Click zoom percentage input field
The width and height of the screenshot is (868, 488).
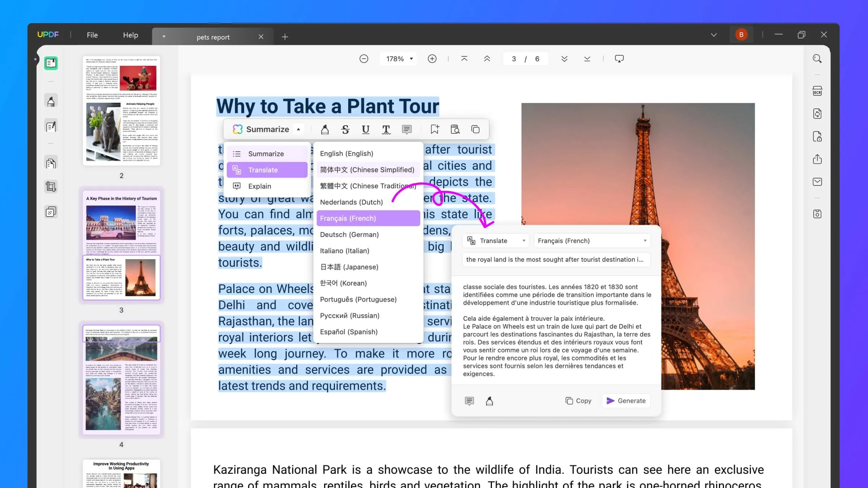396,59
